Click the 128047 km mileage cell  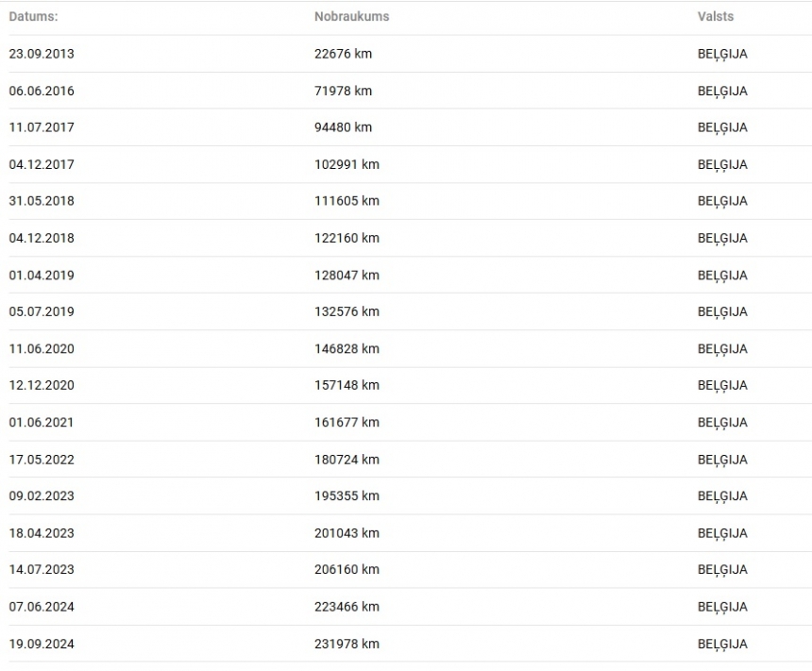pyautogui.click(x=347, y=275)
